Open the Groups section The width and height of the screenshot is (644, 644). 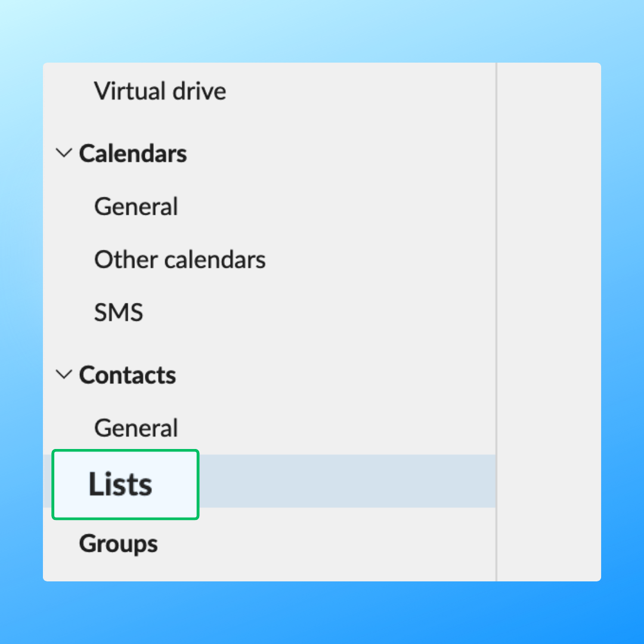click(118, 543)
